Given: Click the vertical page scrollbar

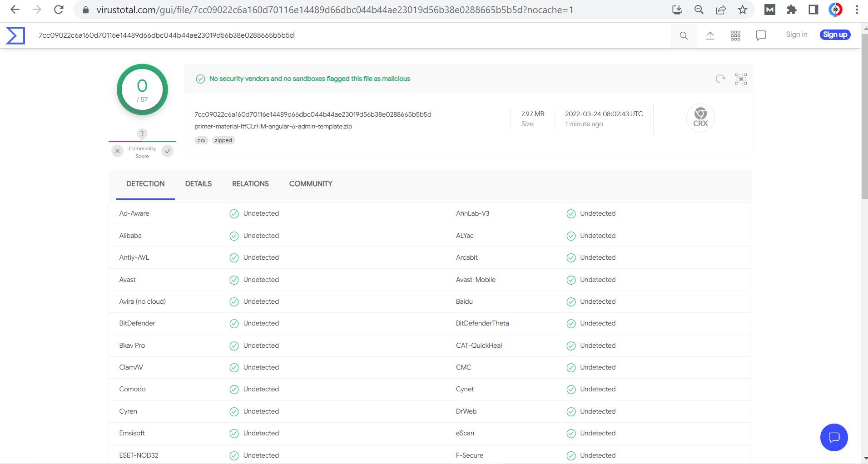Looking at the screenshot, I should coord(864,116).
